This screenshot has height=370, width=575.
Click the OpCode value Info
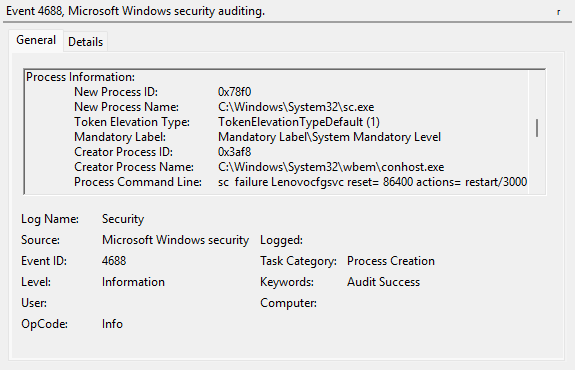click(112, 324)
